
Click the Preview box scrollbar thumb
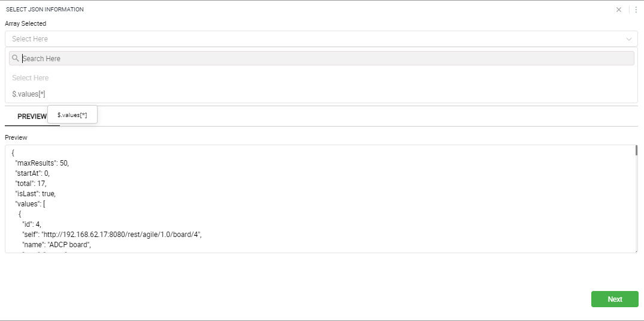[636, 150]
